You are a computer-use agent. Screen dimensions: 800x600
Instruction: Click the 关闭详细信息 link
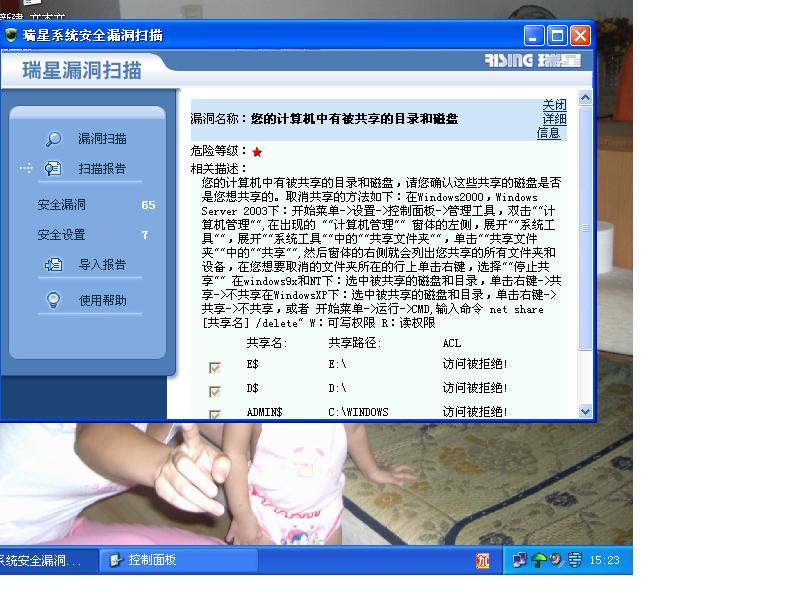point(552,119)
